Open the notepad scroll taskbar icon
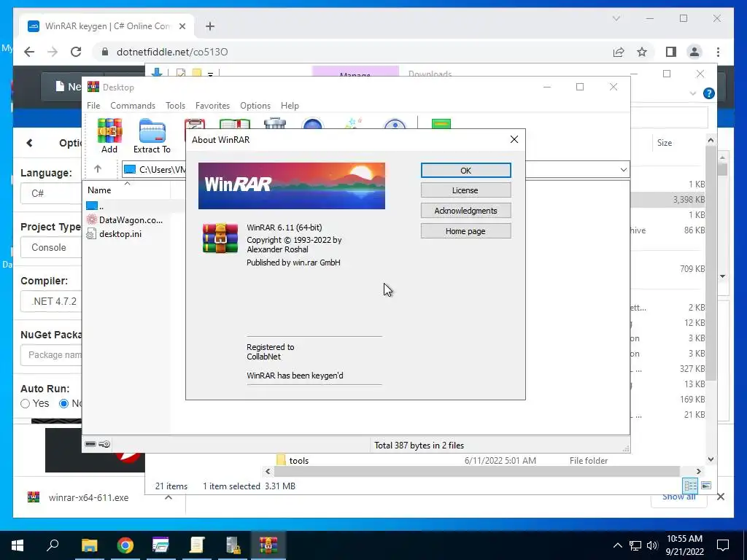 coord(197,545)
